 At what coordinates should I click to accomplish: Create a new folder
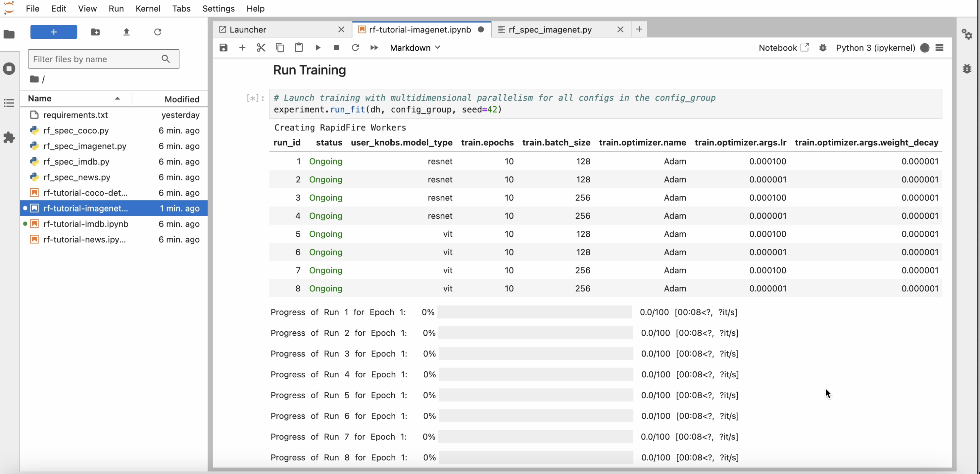coord(95,32)
